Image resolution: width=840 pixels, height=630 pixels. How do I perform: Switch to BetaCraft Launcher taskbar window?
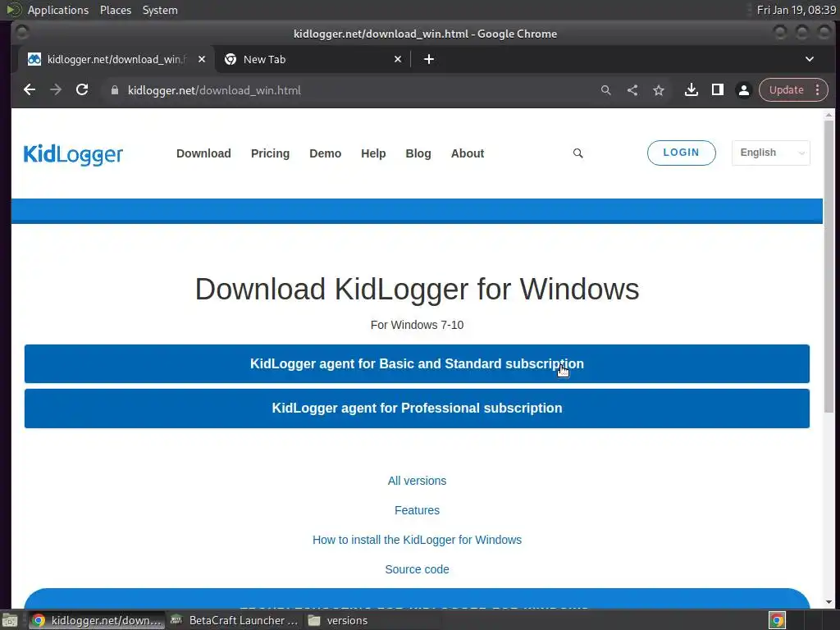234,620
